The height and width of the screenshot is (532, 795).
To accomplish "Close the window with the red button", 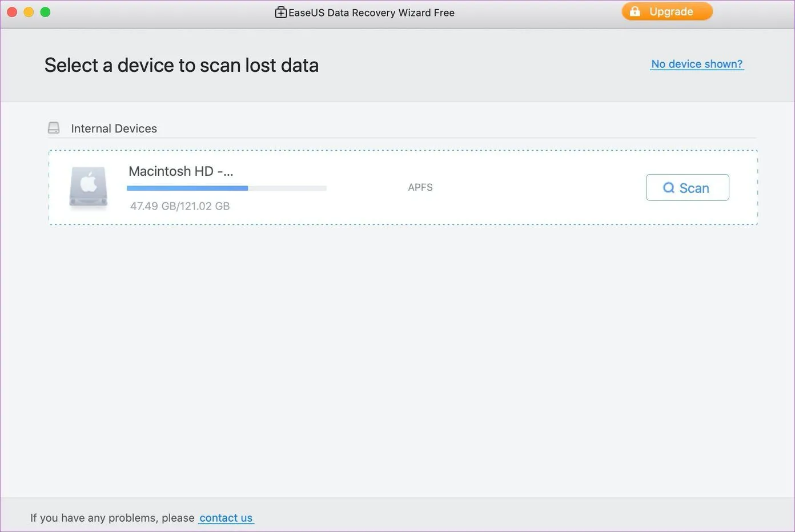I will [x=11, y=12].
